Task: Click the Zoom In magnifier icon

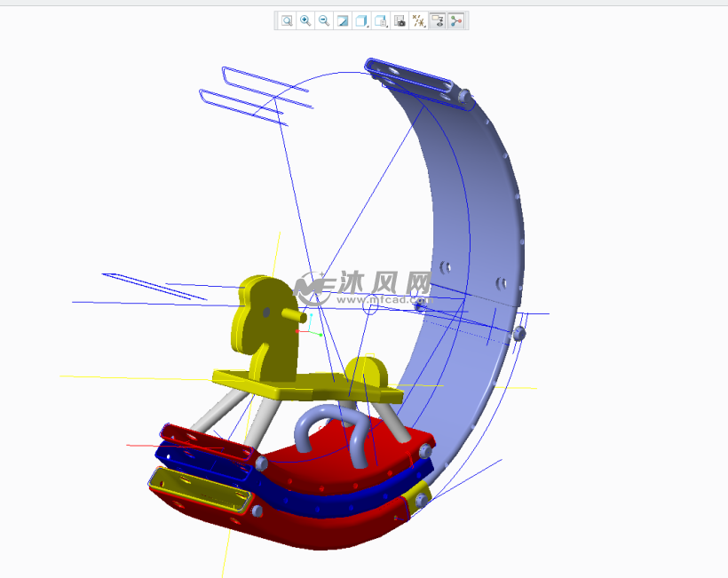Action: 305,20
